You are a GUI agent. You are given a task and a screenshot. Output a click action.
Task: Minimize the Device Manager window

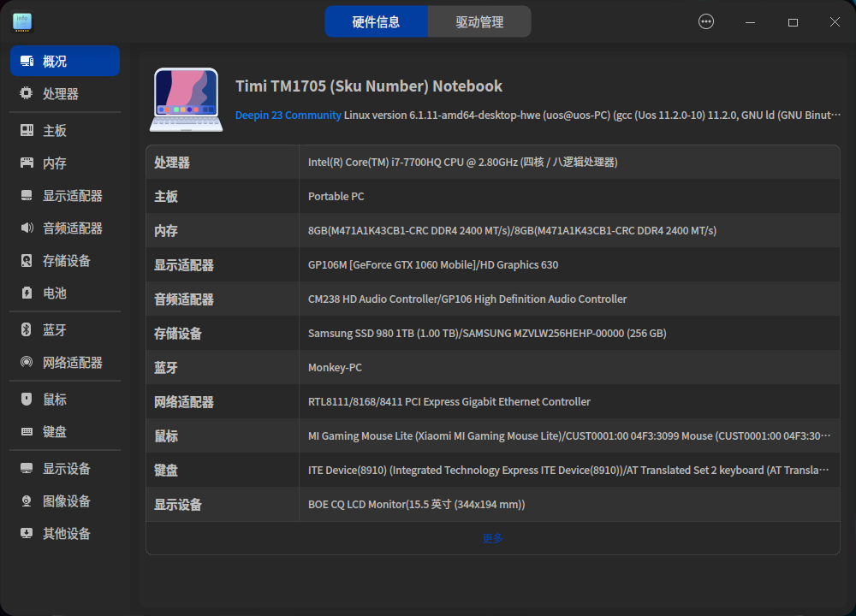coord(750,22)
